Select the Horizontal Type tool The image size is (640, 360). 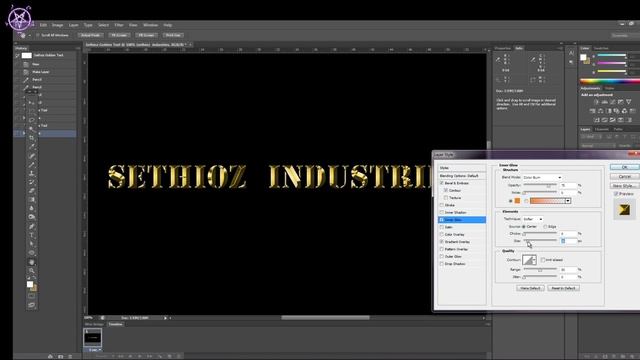coord(32,235)
